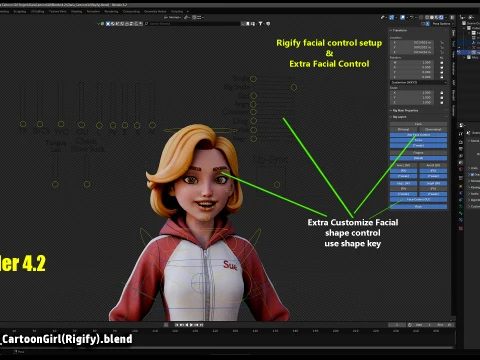Click the pivot point icon in header
The width and height of the screenshot is (480, 360).
pyautogui.click(x=187, y=17)
